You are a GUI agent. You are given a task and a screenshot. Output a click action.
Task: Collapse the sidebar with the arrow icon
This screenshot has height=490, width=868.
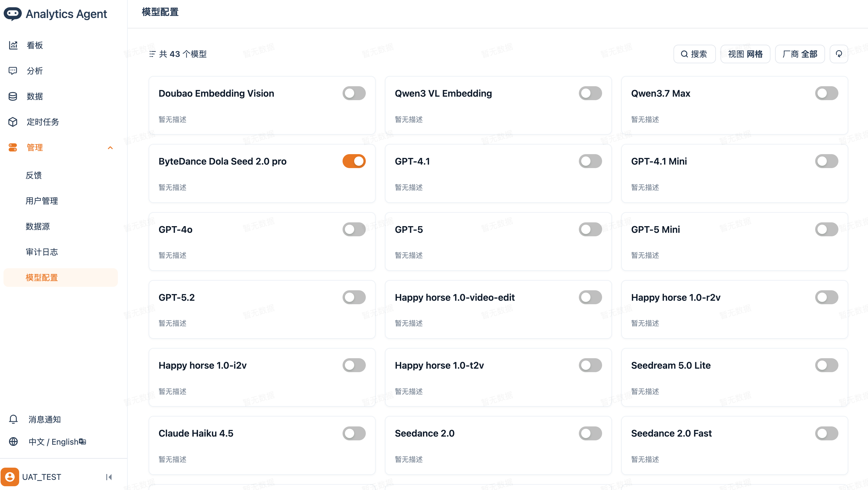pyautogui.click(x=109, y=477)
